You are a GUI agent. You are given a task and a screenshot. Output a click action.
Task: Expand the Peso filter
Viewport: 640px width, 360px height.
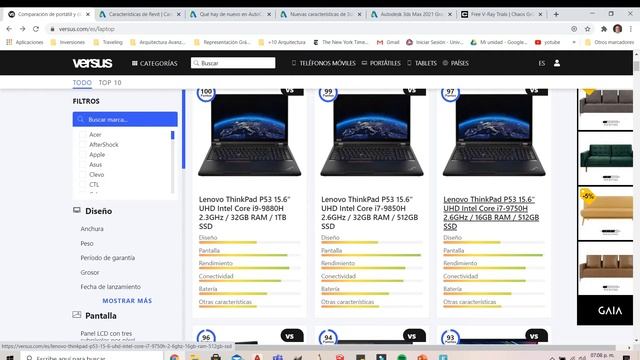(87, 243)
